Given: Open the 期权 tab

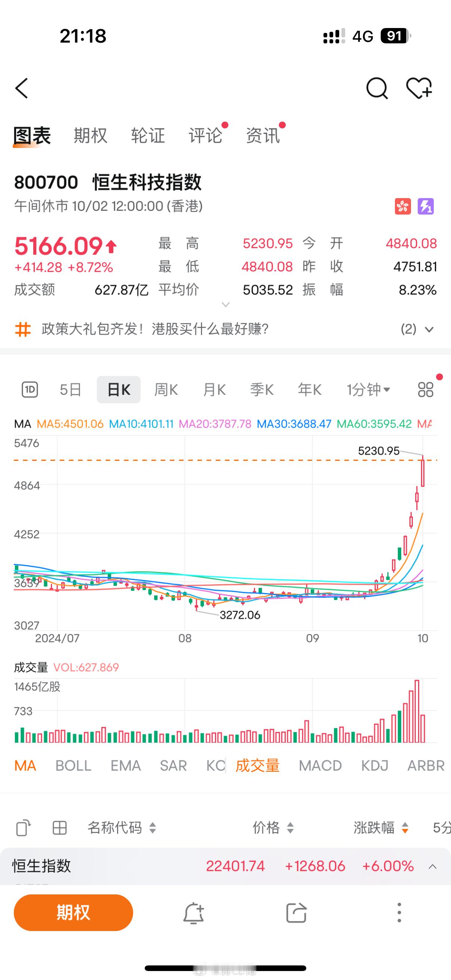Looking at the screenshot, I should tap(90, 135).
